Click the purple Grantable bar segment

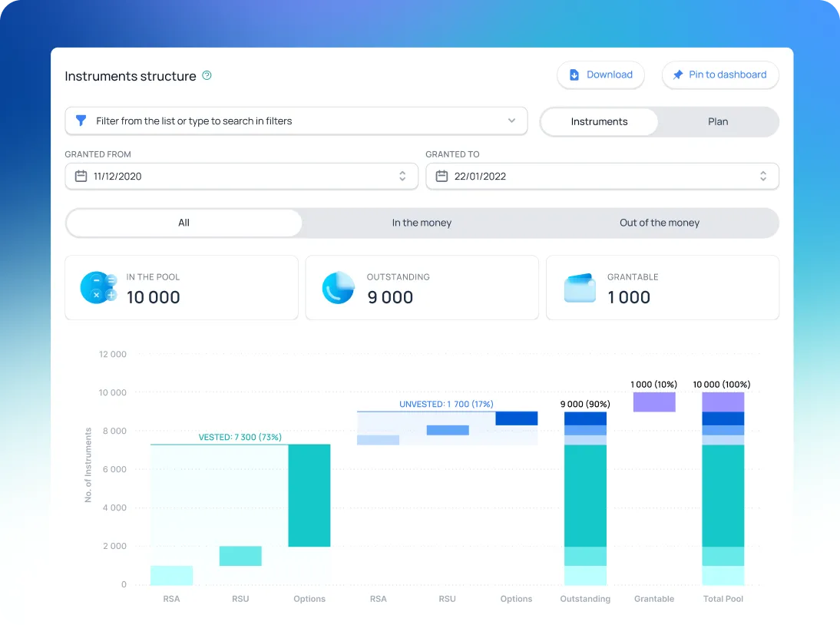pyautogui.click(x=654, y=401)
